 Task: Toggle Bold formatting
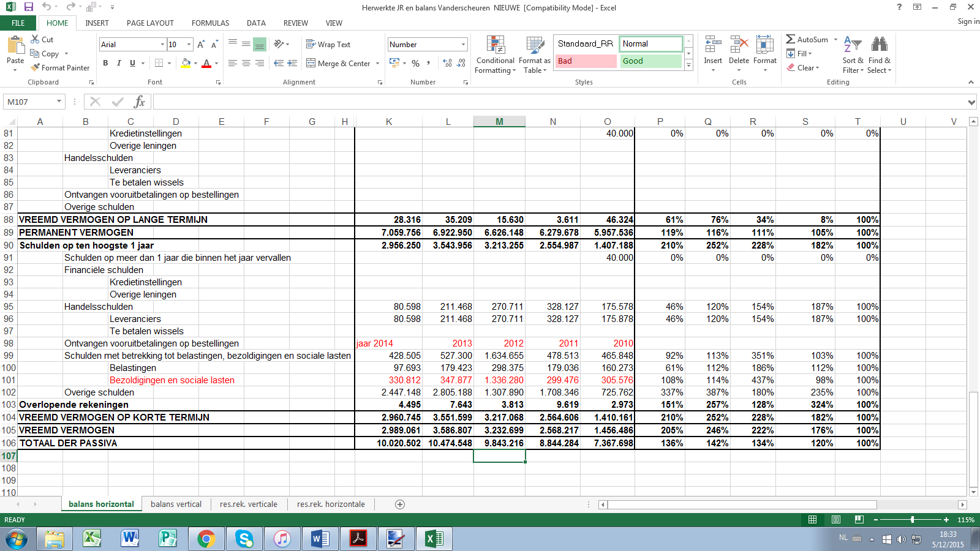click(x=105, y=63)
